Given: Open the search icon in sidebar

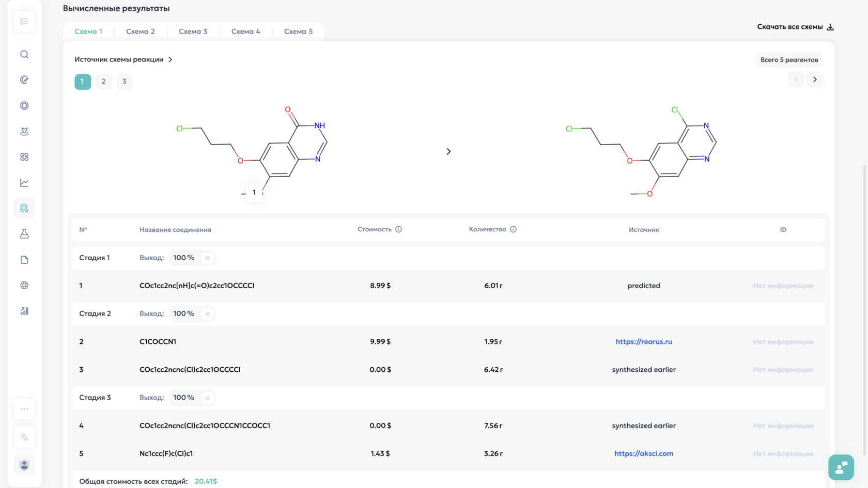Looking at the screenshot, I should click(x=24, y=54).
